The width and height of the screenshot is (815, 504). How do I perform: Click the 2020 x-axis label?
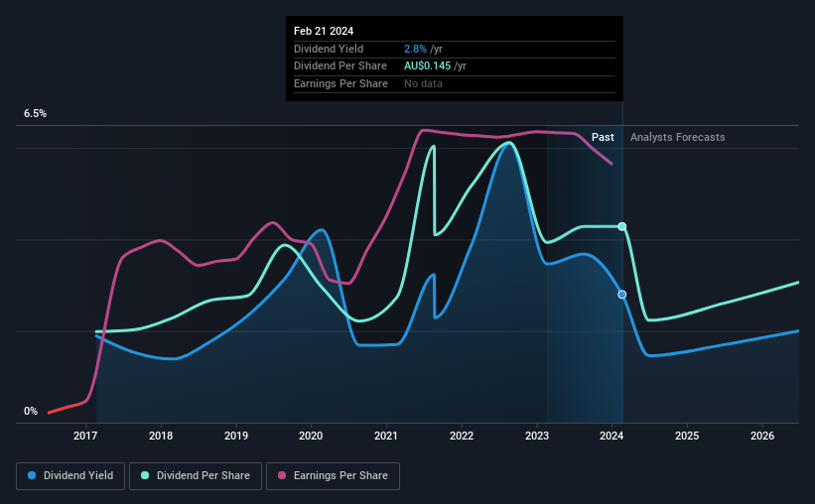coord(311,436)
